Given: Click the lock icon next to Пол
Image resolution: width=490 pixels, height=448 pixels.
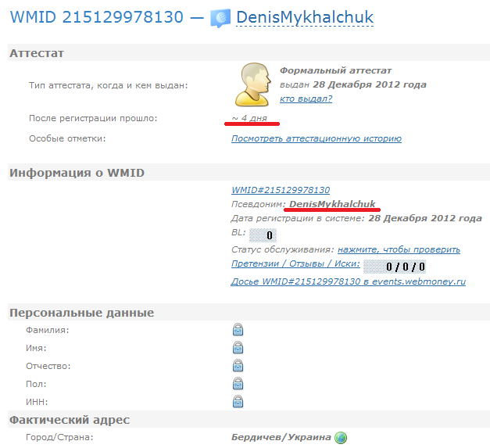Looking at the screenshot, I should pyautogui.click(x=238, y=383).
